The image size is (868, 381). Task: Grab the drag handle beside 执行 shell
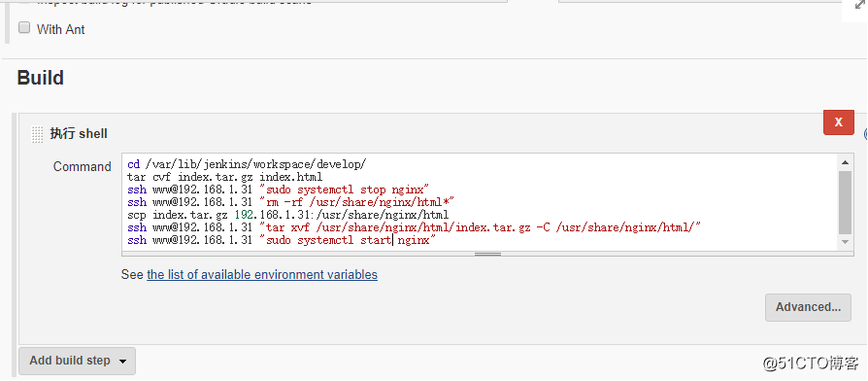[x=37, y=134]
